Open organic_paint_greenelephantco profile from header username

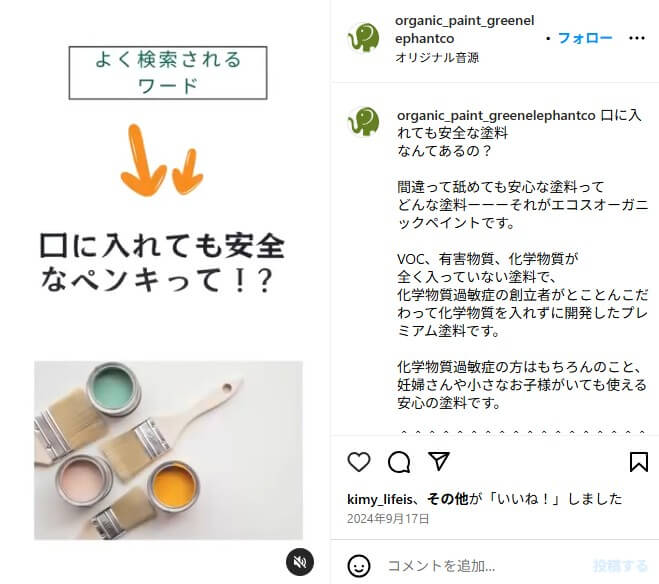464,29
